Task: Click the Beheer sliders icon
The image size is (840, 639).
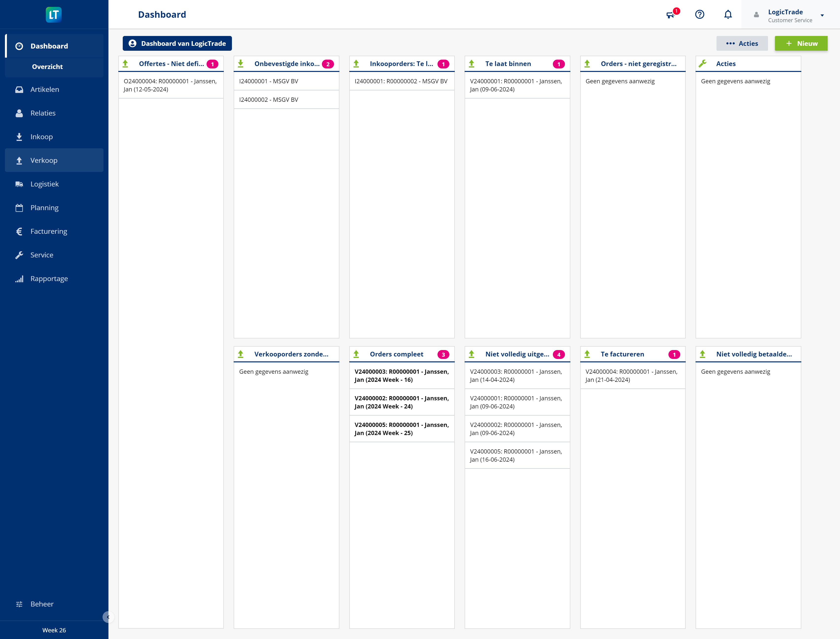Action: click(19, 604)
